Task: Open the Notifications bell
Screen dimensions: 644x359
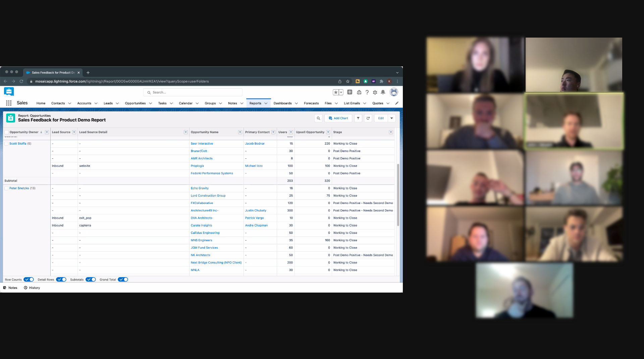Action: pos(383,92)
